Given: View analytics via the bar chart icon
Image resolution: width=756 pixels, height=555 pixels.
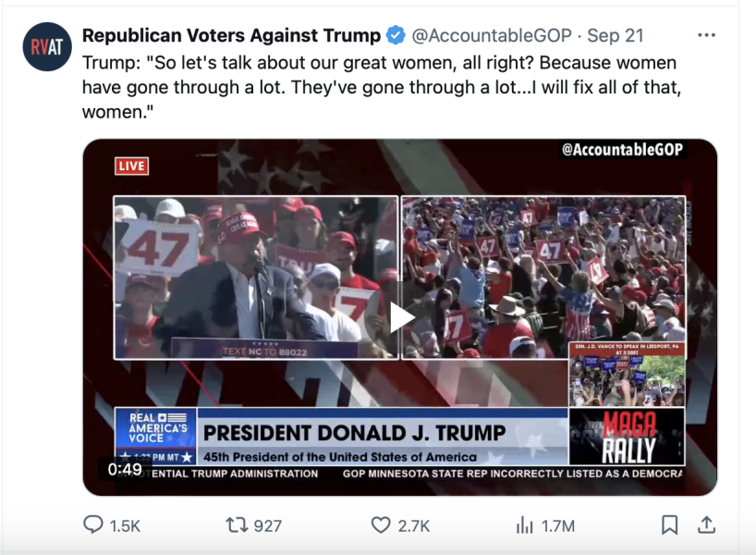Looking at the screenshot, I should pos(523,524).
